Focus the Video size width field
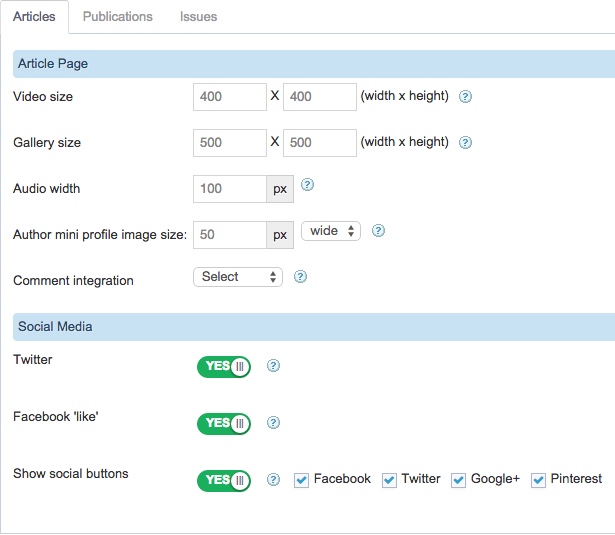The image size is (615, 535). pos(230,97)
